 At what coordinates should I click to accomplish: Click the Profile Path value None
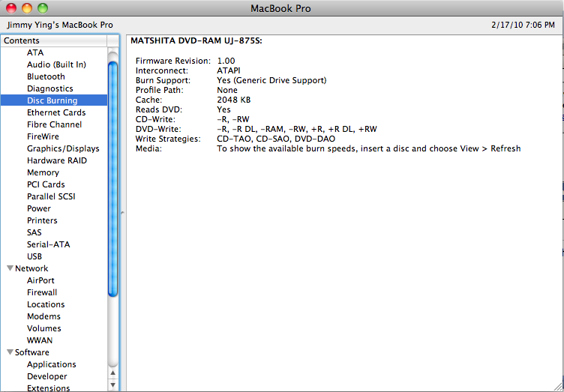pyautogui.click(x=227, y=90)
